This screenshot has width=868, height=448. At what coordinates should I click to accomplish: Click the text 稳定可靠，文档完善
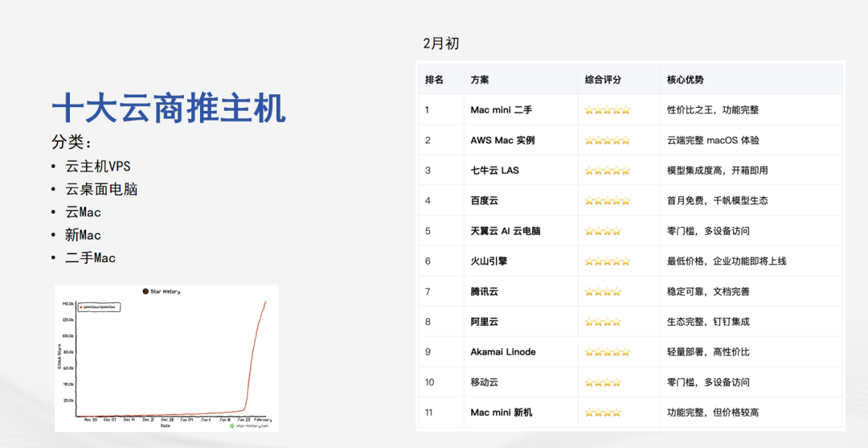[x=709, y=291]
